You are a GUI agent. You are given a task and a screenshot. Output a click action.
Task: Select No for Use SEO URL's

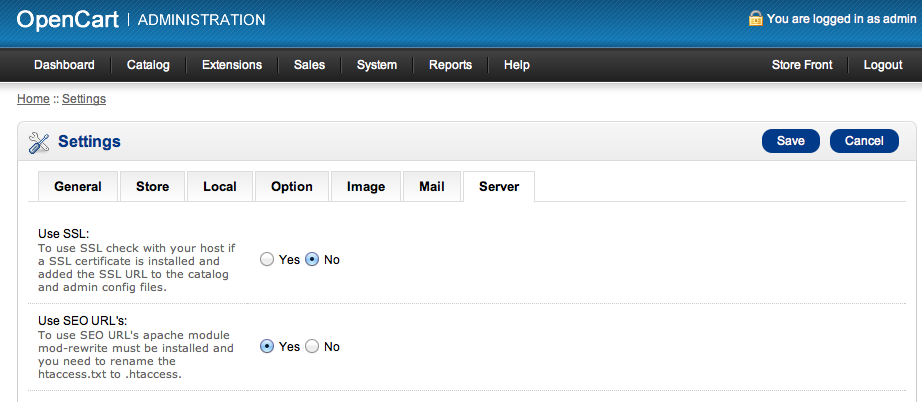tap(312, 346)
